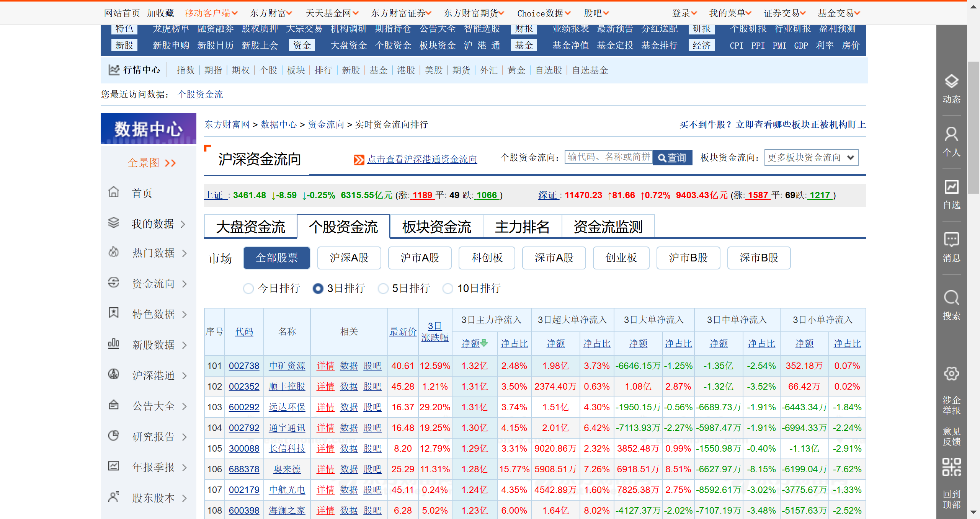Screen dimensions: 980x519
Task: Click the 涉企举报 badge icon
Action: pyautogui.click(x=951, y=374)
